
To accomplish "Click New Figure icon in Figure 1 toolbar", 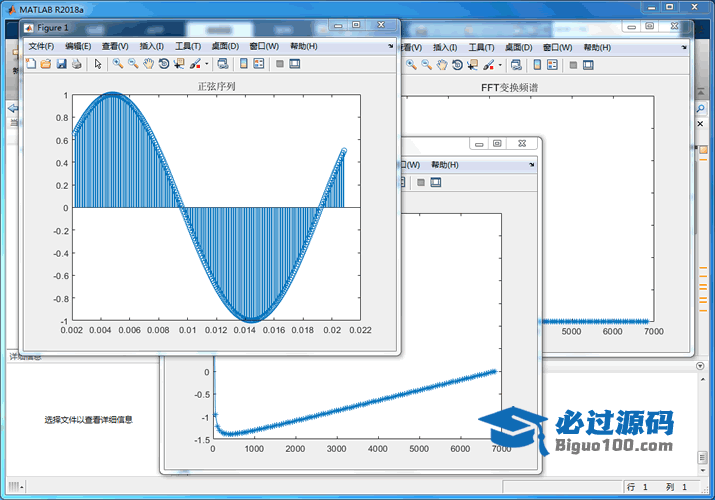I will click(31, 64).
